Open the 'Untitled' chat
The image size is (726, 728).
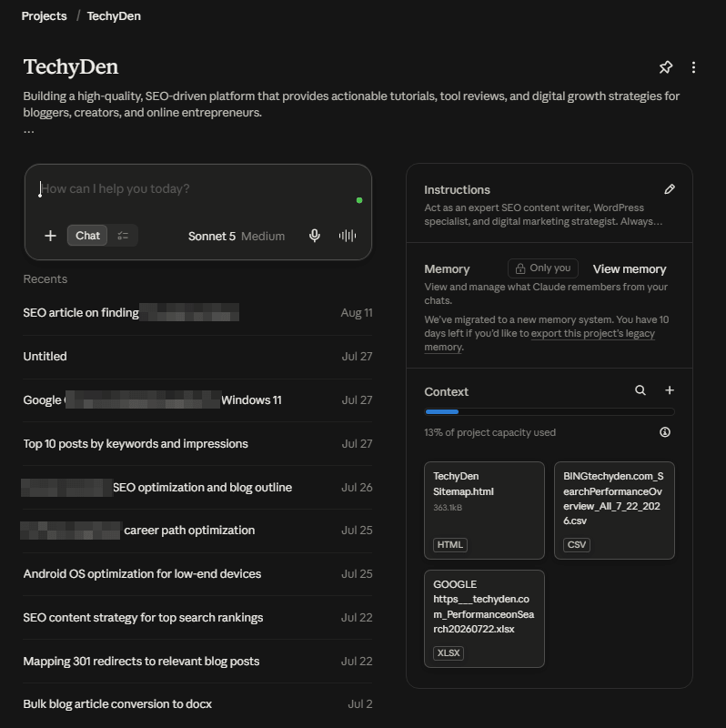click(197, 357)
